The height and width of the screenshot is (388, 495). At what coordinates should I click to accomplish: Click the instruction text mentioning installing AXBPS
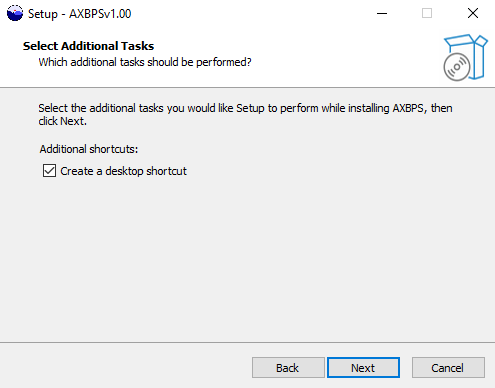tap(245, 114)
